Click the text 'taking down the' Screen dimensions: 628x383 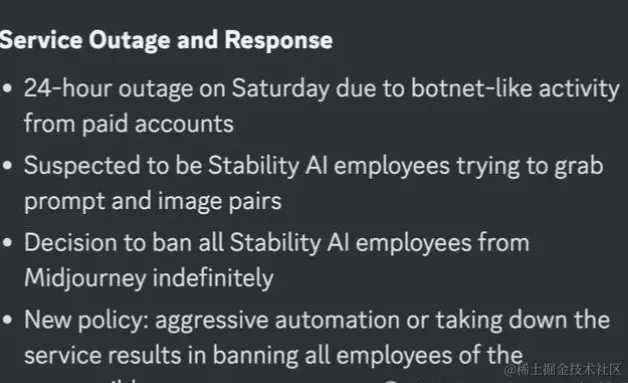pos(523,320)
